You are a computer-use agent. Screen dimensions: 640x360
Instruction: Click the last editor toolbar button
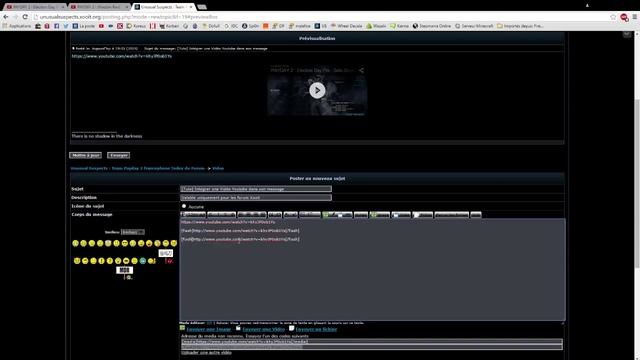coord(476,215)
